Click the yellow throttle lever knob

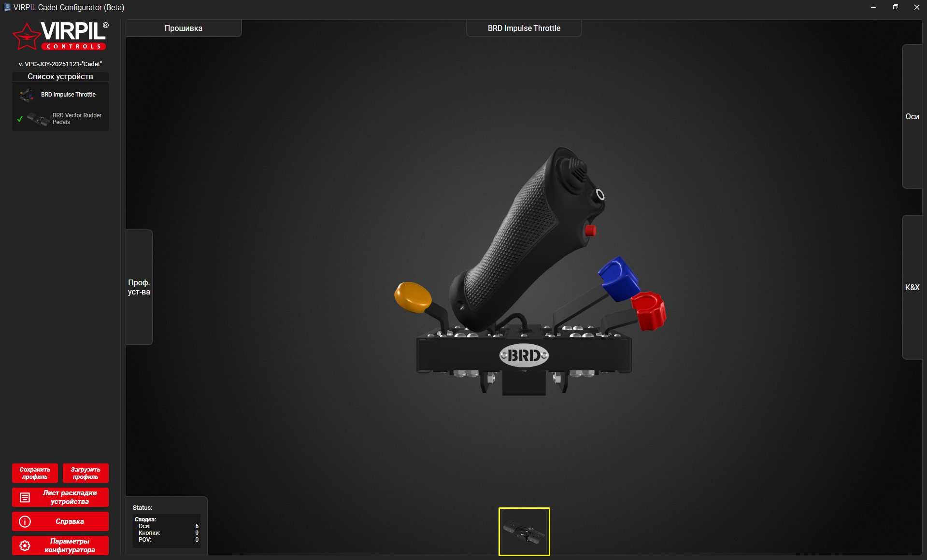(x=413, y=296)
